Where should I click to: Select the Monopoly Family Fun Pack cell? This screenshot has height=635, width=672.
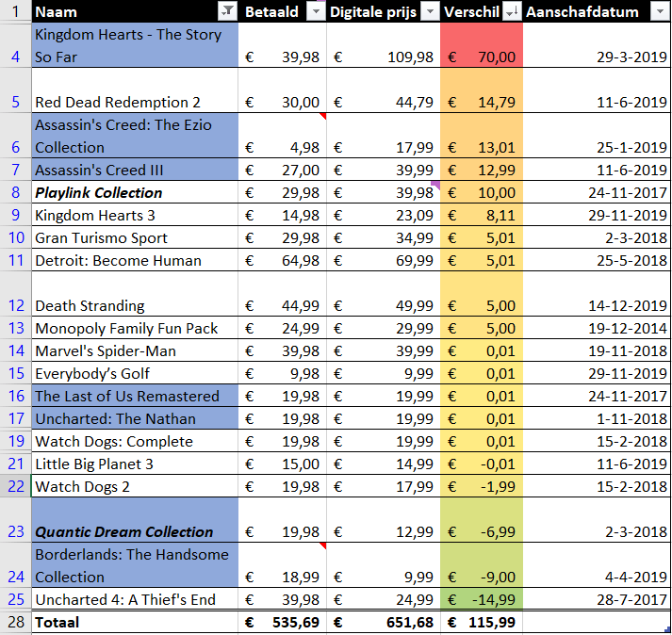[x=135, y=328]
